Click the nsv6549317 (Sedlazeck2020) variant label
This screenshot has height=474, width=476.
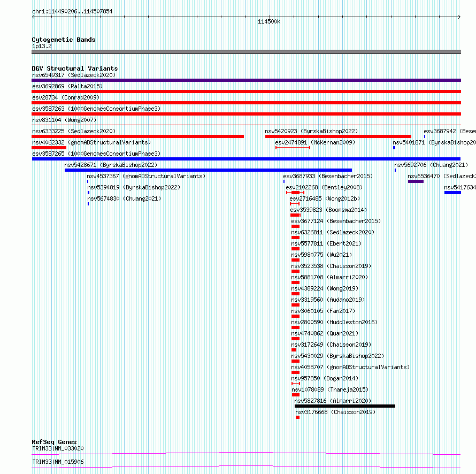point(74,75)
